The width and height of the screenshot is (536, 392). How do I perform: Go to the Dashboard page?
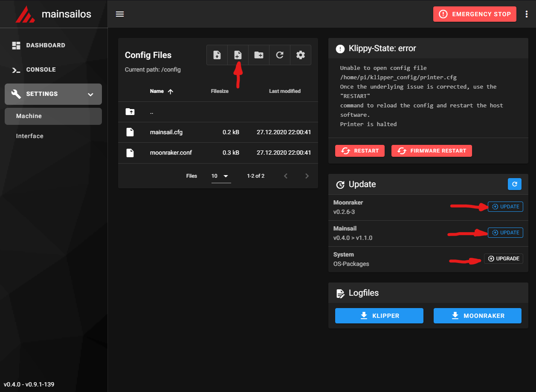pos(45,45)
